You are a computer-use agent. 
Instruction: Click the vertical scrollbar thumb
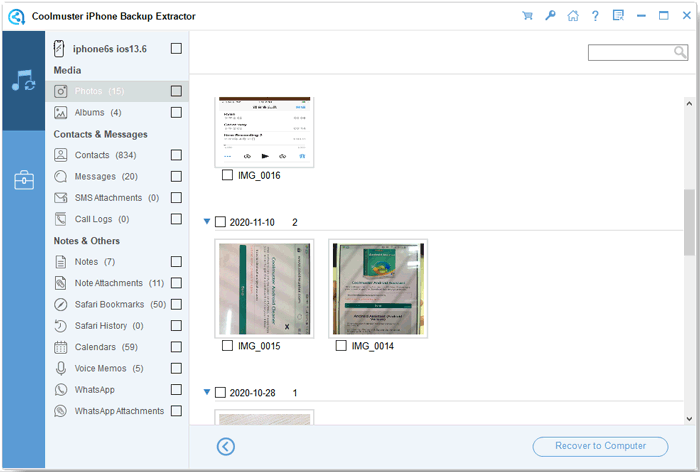click(x=689, y=222)
